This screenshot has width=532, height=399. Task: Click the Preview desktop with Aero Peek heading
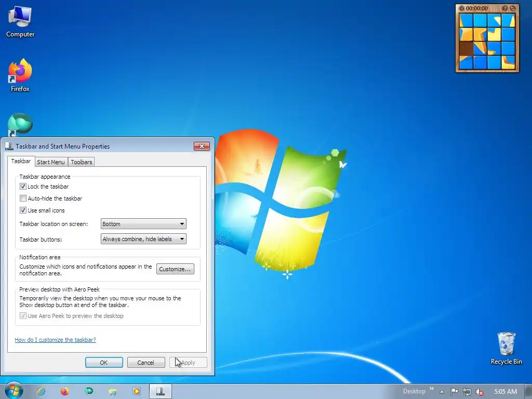(x=59, y=289)
